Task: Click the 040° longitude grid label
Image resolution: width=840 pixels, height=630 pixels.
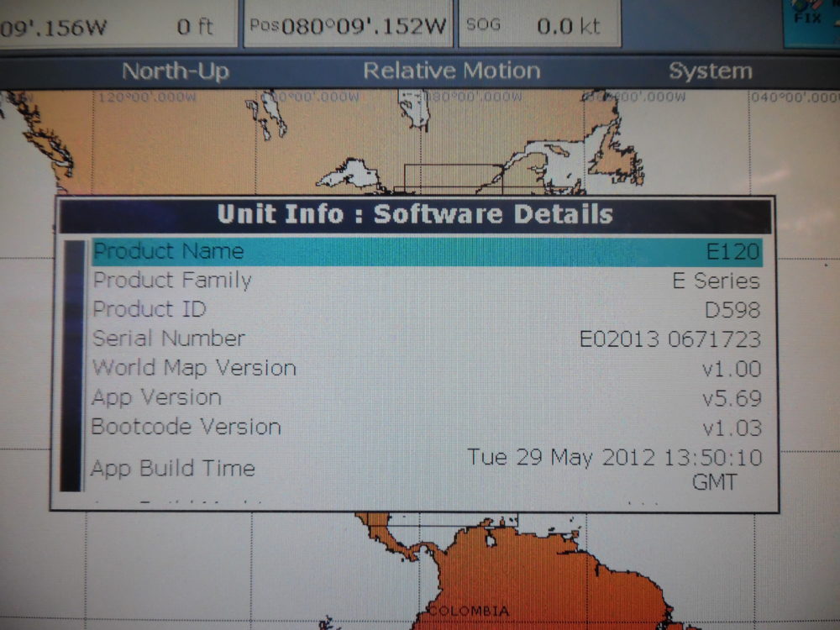Action: (x=794, y=98)
